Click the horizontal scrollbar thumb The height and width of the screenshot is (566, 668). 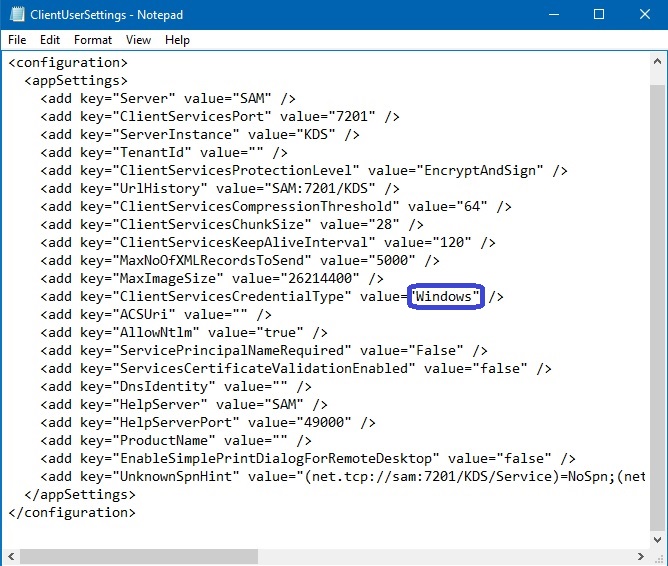pyautogui.click(x=139, y=557)
